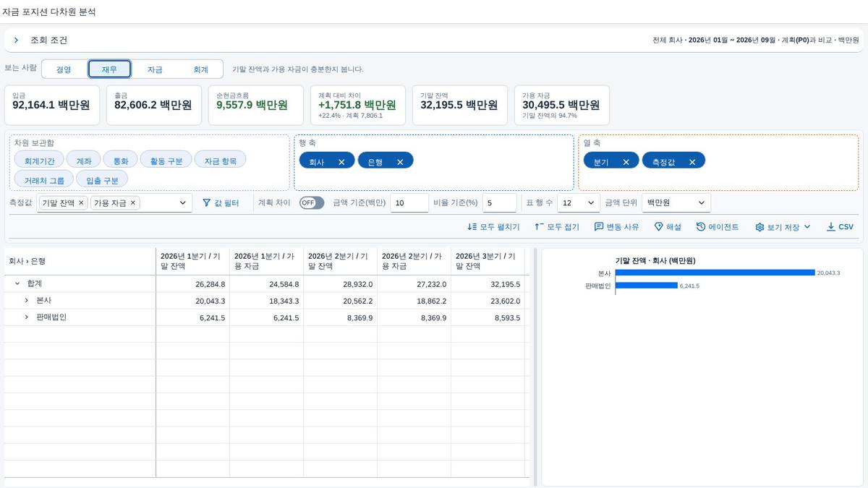
Task: Pick the 회계기간 dimension chip
Action: pos(39,161)
